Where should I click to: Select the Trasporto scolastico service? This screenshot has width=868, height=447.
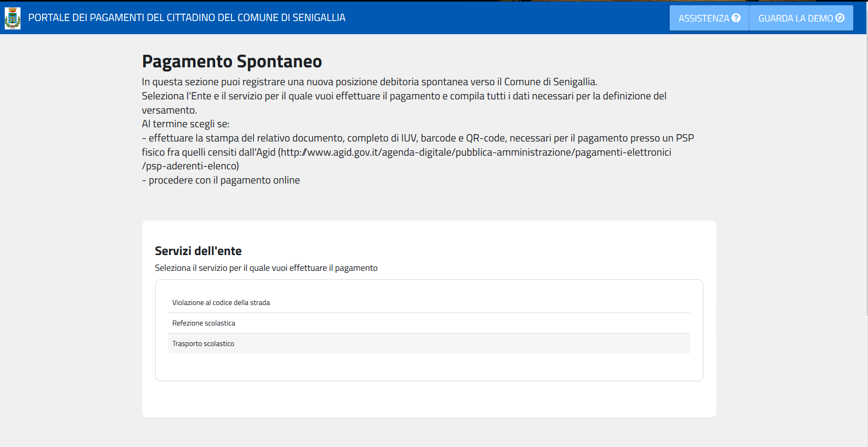pos(203,344)
